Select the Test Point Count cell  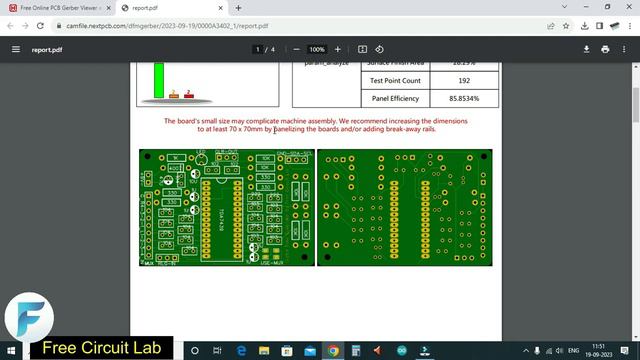click(395, 80)
